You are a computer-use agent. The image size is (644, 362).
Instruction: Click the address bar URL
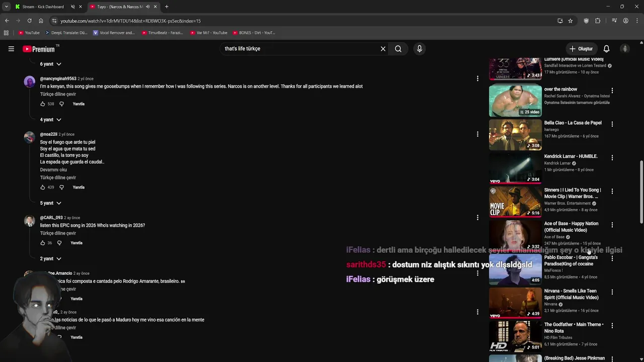[x=130, y=21]
